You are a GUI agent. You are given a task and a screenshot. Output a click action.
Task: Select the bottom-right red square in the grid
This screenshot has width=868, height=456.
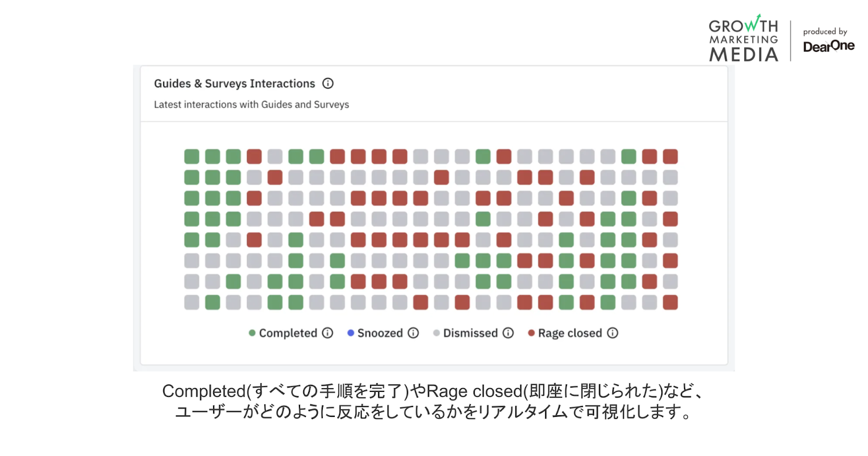(x=670, y=302)
